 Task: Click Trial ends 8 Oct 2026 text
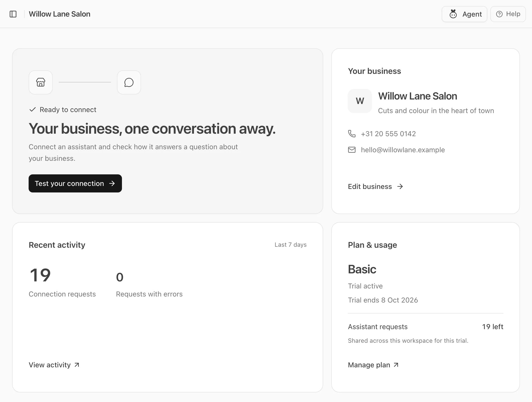383,300
